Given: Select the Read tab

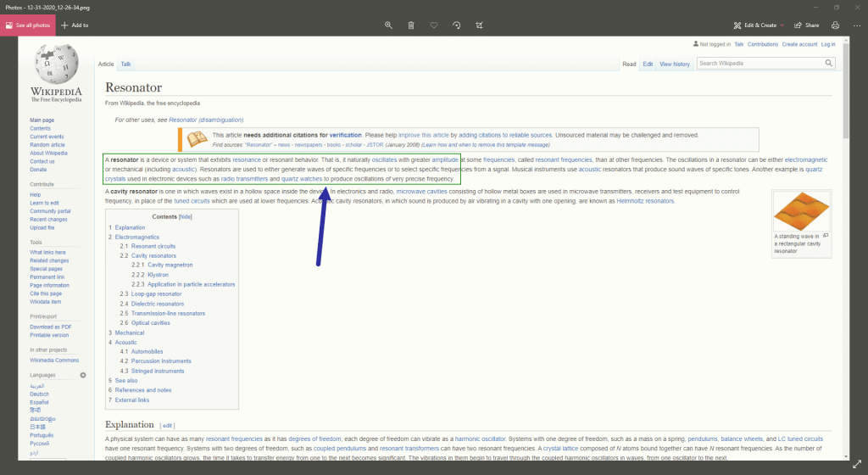Looking at the screenshot, I should pos(629,64).
